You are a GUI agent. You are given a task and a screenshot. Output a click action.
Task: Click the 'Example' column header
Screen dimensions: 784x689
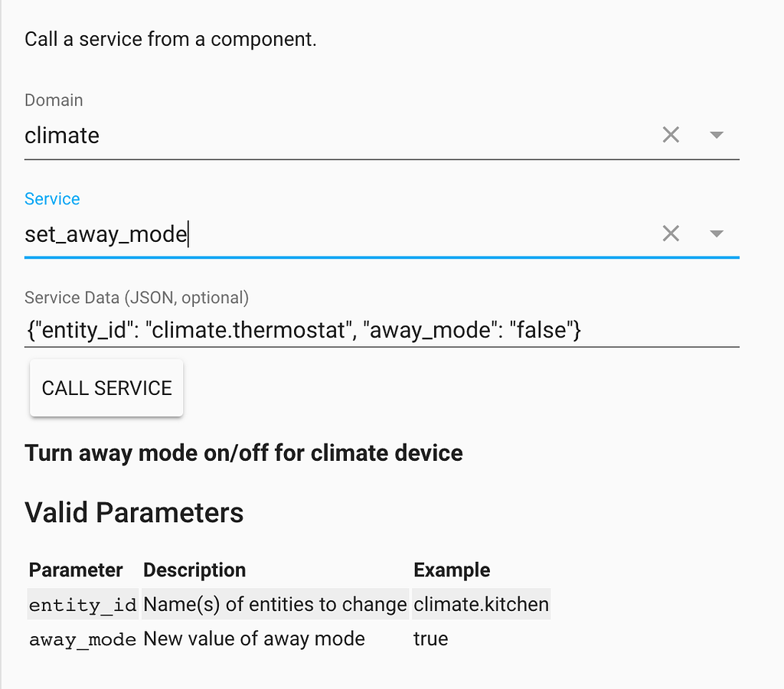[x=452, y=570]
